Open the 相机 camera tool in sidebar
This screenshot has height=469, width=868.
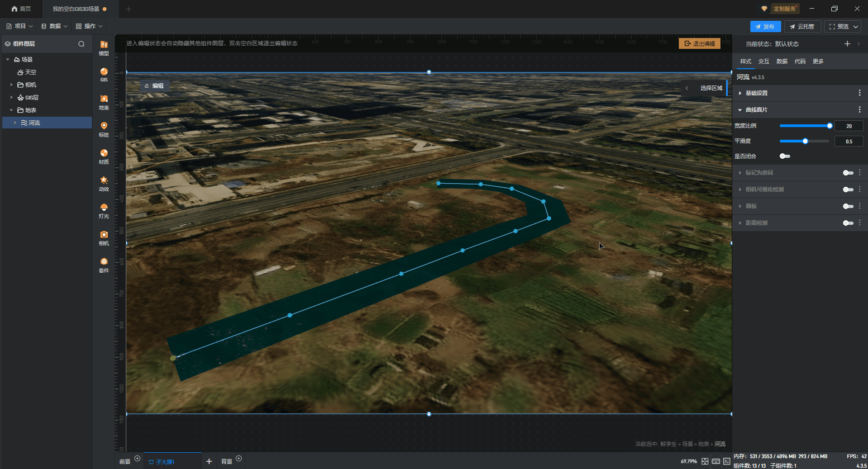[x=104, y=237]
